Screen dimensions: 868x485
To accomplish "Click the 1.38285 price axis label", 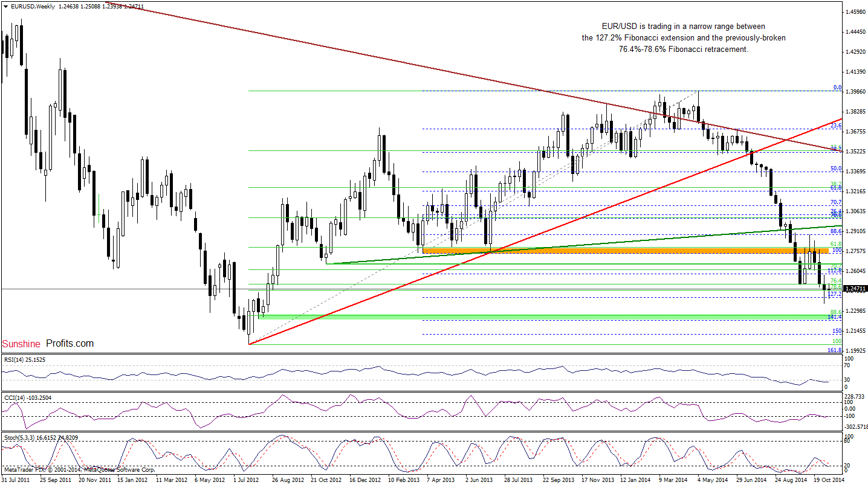I will coord(855,112).
